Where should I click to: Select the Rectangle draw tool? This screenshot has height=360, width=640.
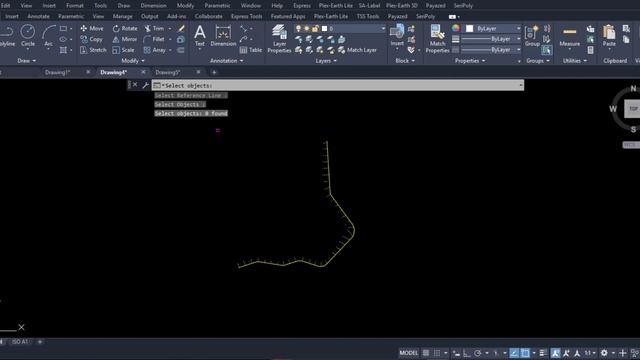pos(63,29)
